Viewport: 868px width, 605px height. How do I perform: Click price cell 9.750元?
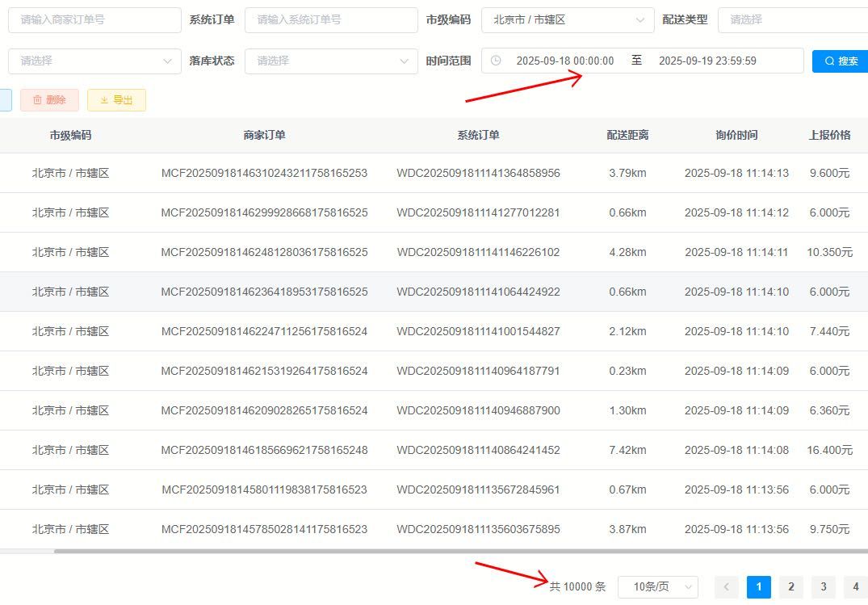(x=829, y=530)
